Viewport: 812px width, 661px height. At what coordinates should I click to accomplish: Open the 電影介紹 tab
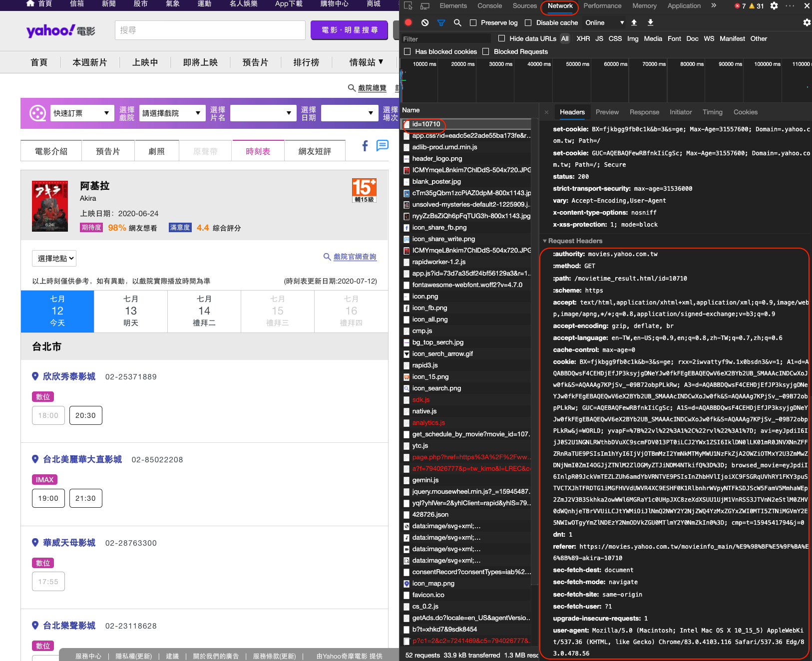coord(51,151)
